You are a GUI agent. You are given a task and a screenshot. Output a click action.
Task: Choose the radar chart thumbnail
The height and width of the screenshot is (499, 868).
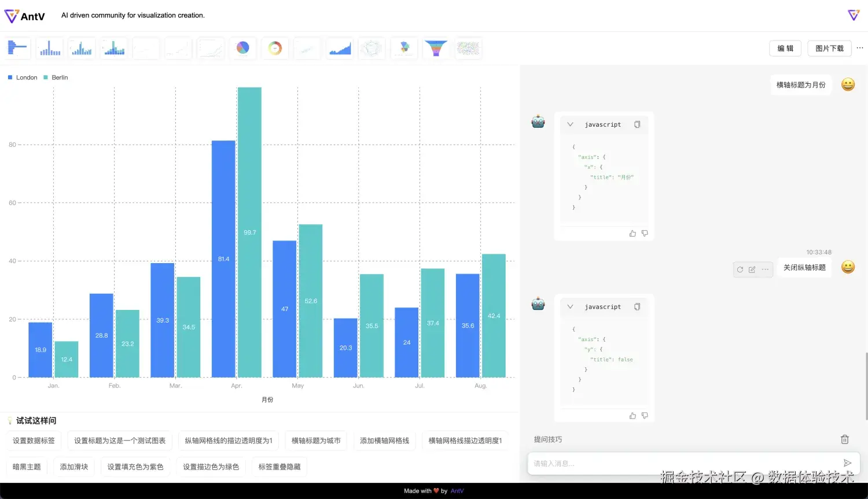pyautogui.click(x=372, y=48)
